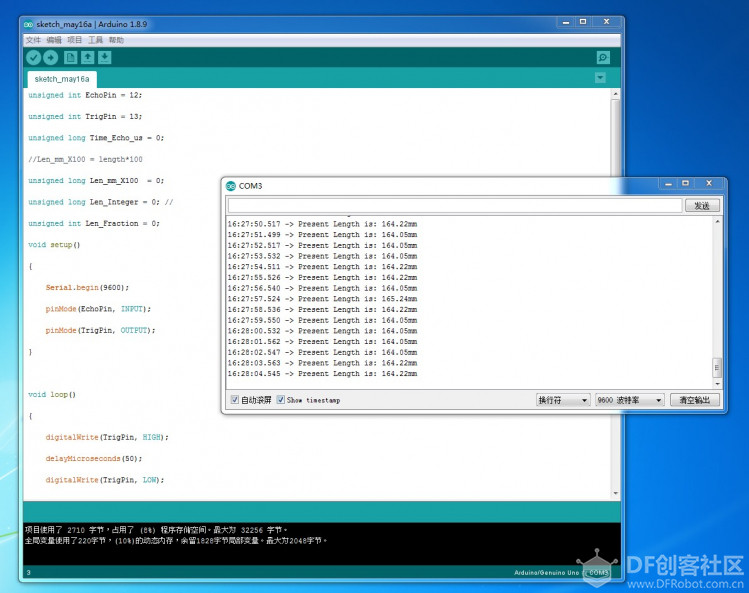Click the code editor scroll down arrow
Image resolution: width=749 pixels, height=593 pixels.
pyautogui.click(x=615, y=493)
